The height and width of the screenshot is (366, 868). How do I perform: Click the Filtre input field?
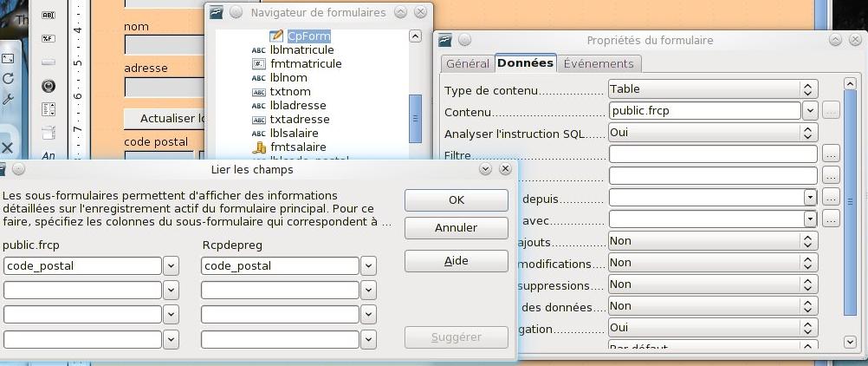pos(713,154)
